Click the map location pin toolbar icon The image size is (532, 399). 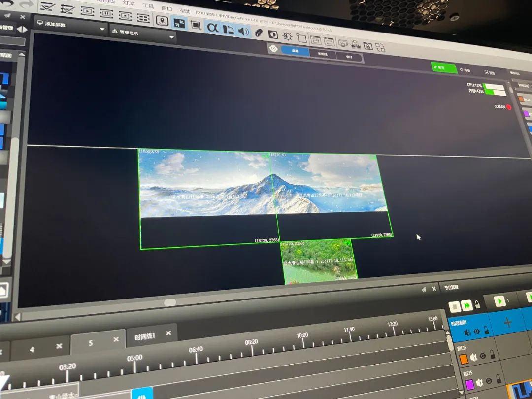pyautogui.click(x=162, y=20)
